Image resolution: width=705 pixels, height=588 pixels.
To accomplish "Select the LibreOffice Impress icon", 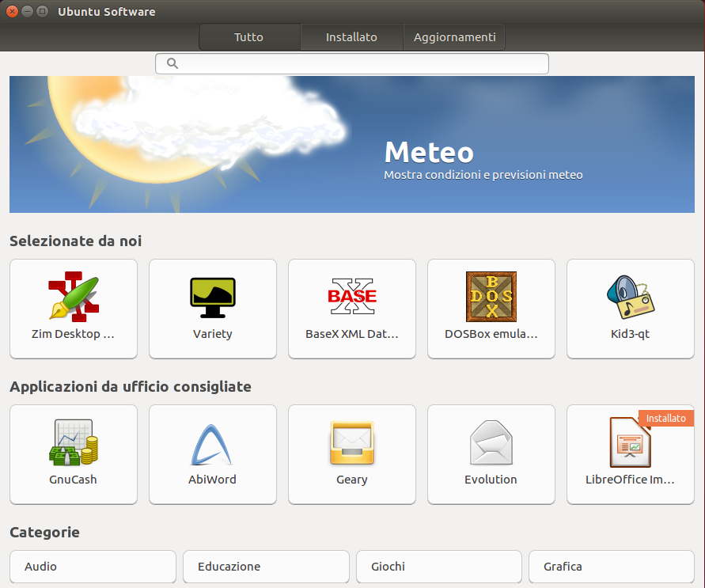I will pyautogui.click(x=631, y=442).
